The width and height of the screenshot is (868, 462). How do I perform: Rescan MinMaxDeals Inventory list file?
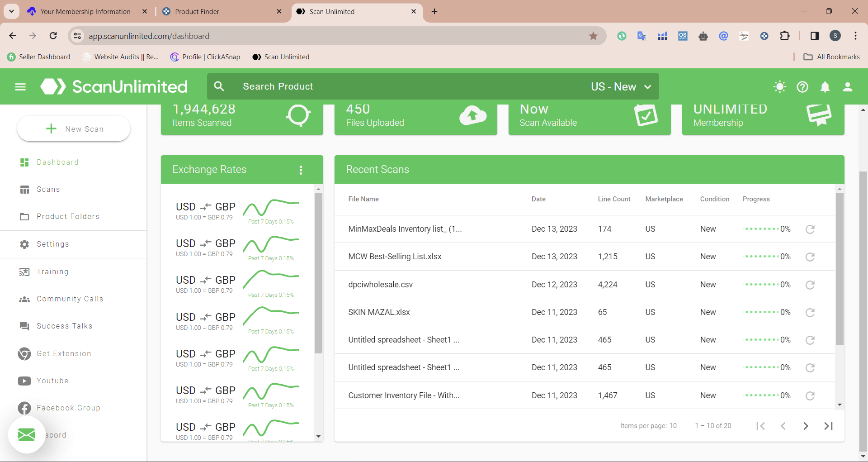coord(810,229)
